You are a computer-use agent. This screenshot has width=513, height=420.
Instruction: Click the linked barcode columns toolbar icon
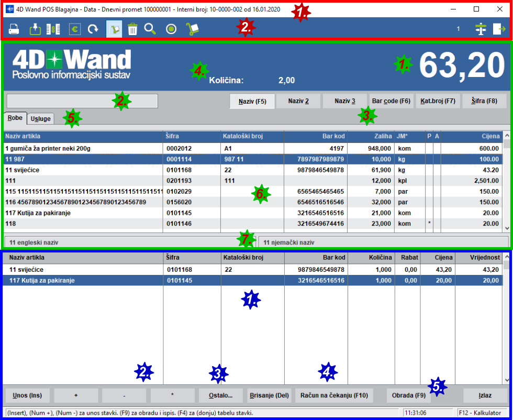(x=53, y=29)
